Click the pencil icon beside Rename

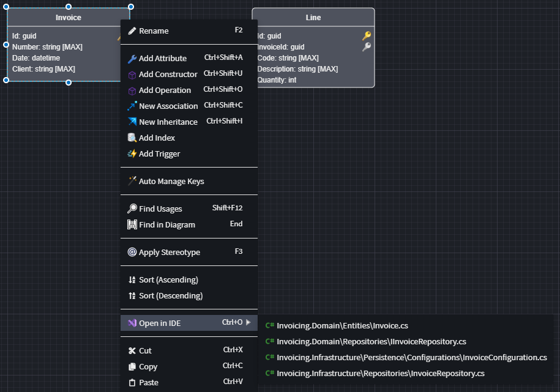tap(132, 31)
